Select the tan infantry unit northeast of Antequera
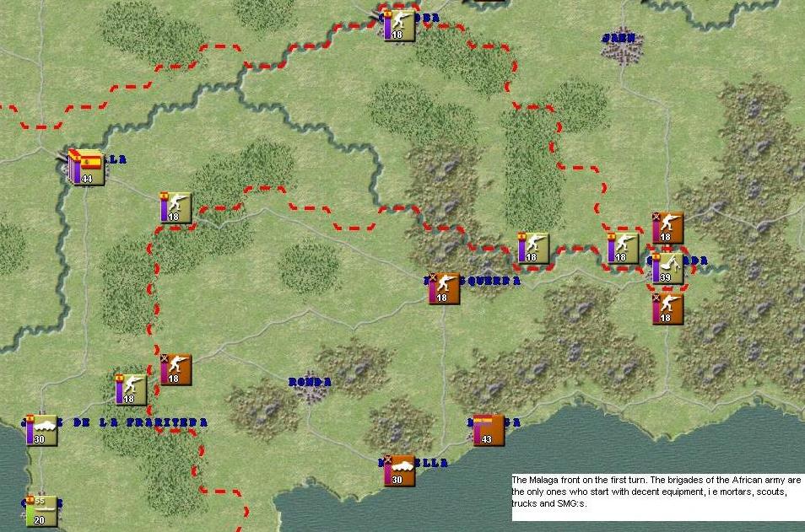 click(533, 248)
